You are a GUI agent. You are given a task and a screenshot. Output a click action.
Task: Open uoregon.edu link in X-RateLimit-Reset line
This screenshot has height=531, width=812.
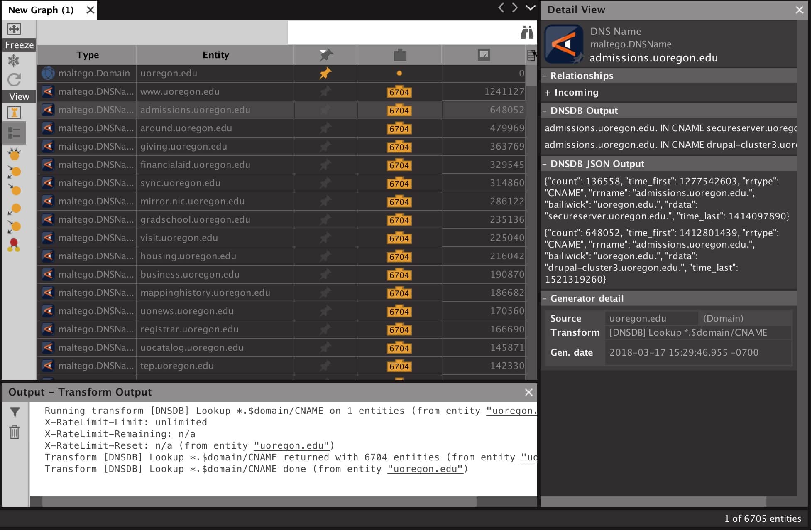point(292,446)
